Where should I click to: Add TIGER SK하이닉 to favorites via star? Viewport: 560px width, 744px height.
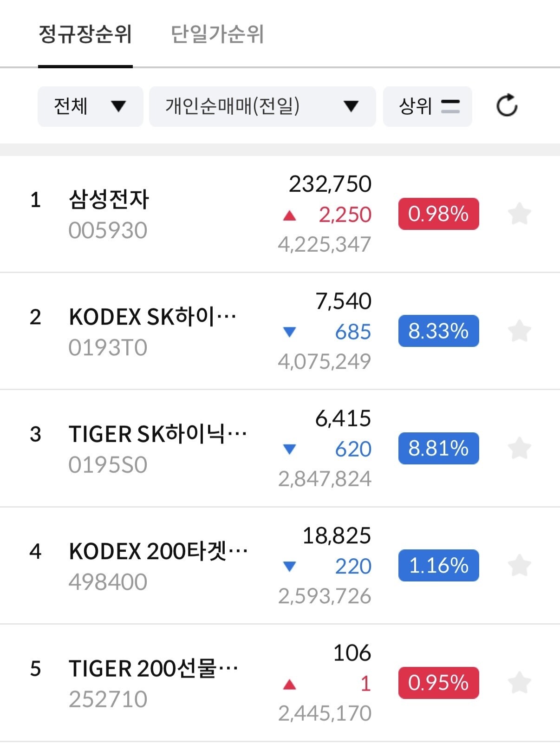(x=519, y=448)
